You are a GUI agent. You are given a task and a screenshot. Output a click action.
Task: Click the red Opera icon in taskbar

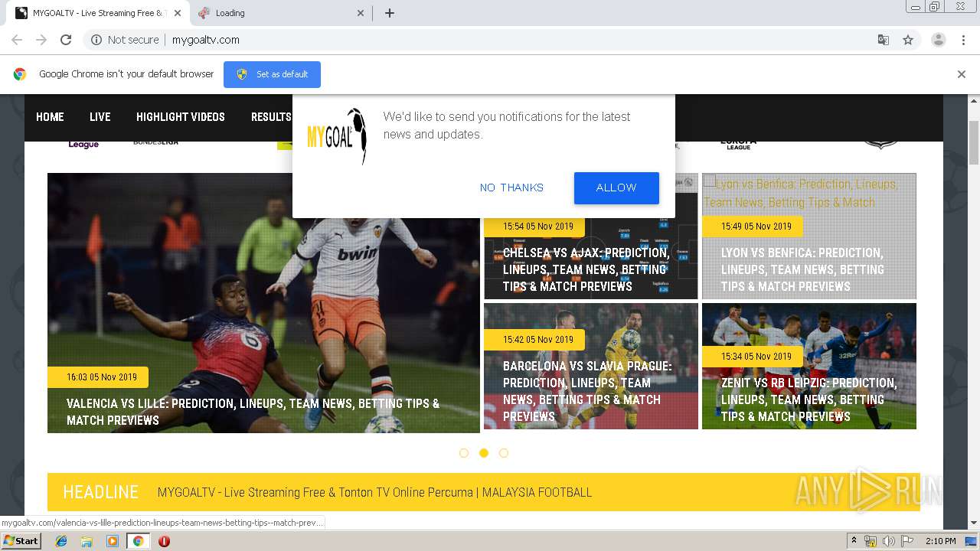(x=164, y=541)
